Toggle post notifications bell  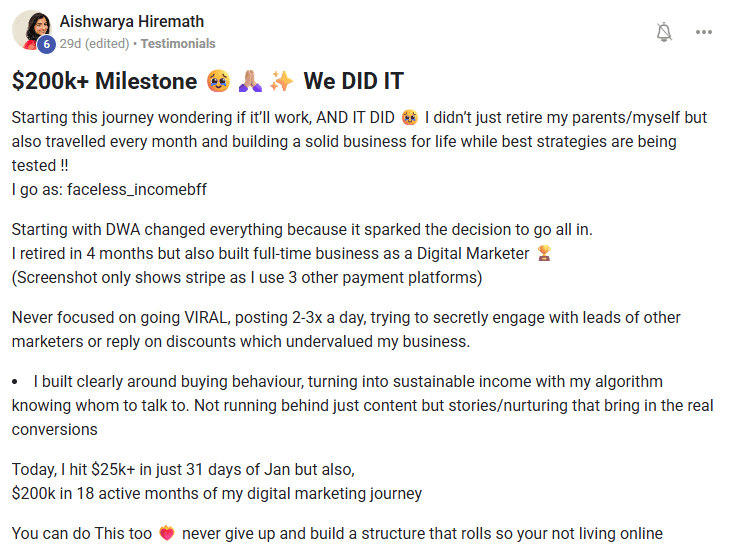[x=664, y=32]
